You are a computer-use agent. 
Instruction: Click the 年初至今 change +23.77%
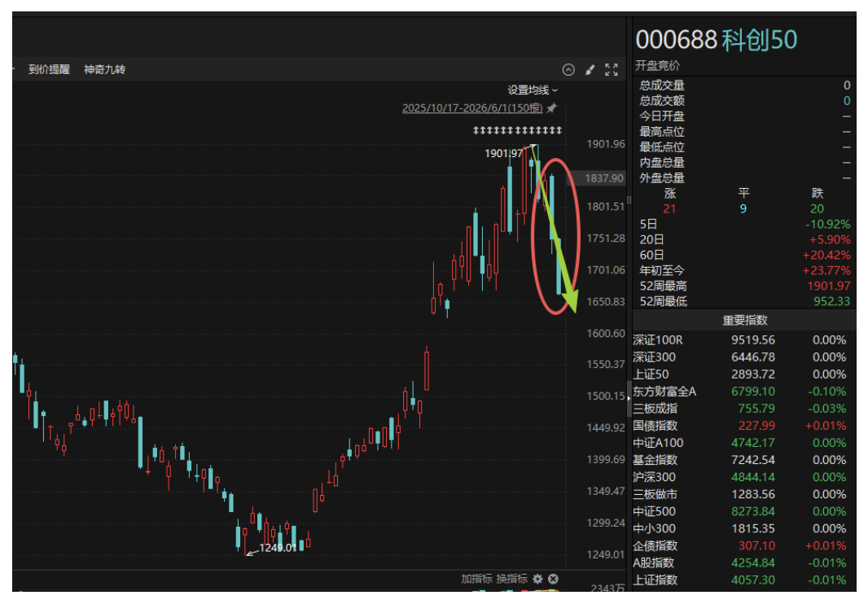826,271
